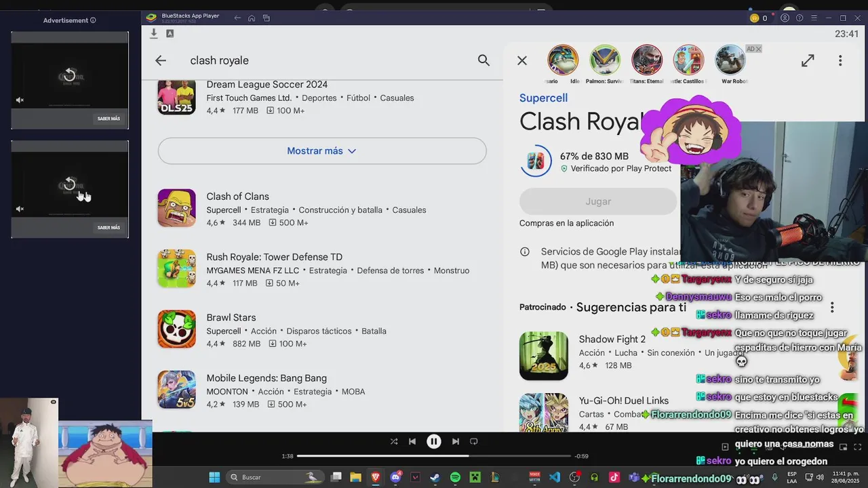Replay the second advertisement video

(69, 184)
